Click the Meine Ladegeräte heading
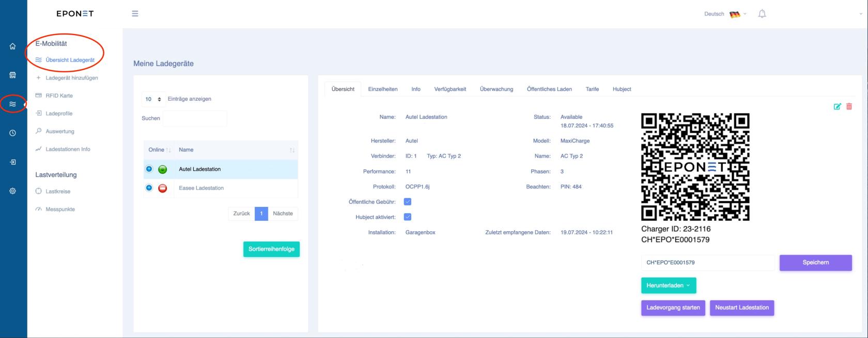This screenshot has width=868, height=338. [x=163, y=63]
